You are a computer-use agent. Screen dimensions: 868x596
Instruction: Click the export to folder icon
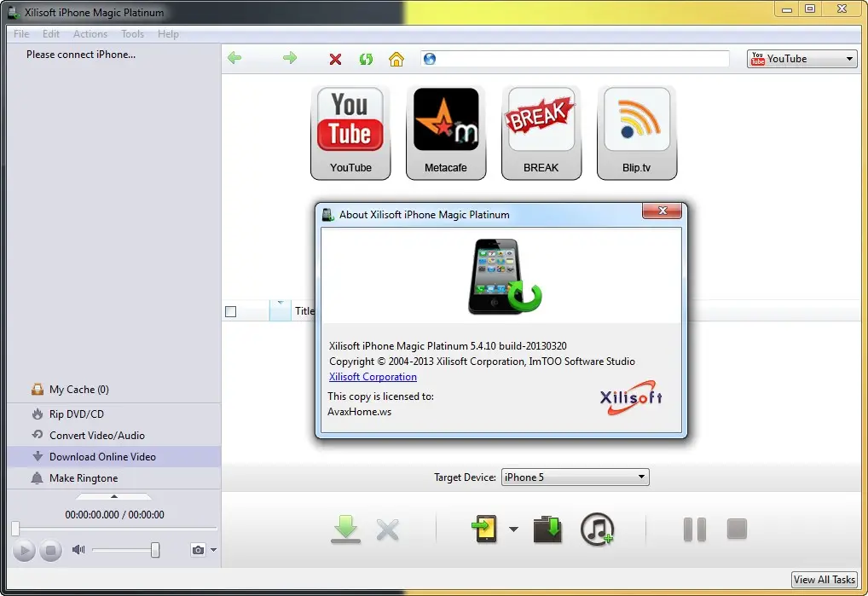coord(547,529)
